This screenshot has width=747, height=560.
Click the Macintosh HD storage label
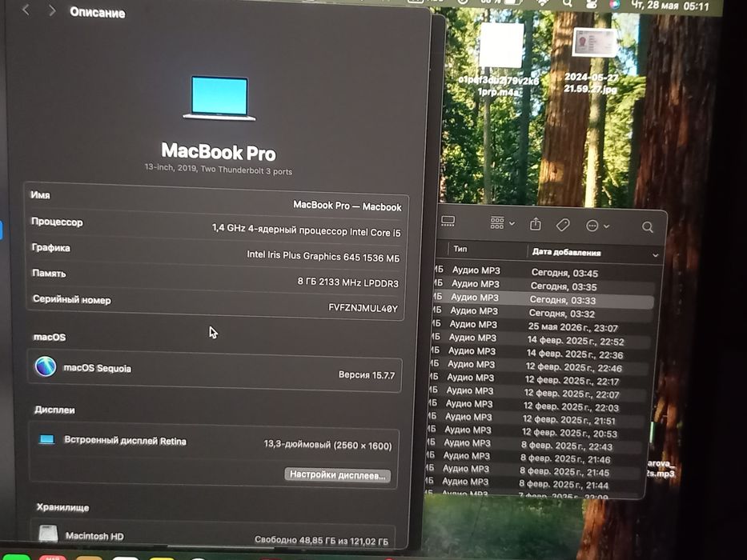click(94, 536)
